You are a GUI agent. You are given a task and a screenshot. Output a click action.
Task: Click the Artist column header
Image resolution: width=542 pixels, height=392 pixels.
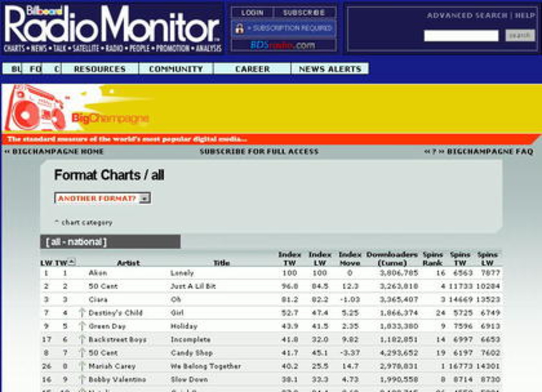click(128, 263)
